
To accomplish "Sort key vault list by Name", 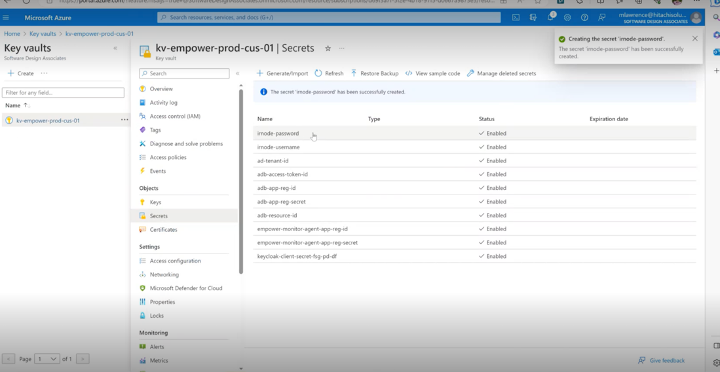I will 17,105.
